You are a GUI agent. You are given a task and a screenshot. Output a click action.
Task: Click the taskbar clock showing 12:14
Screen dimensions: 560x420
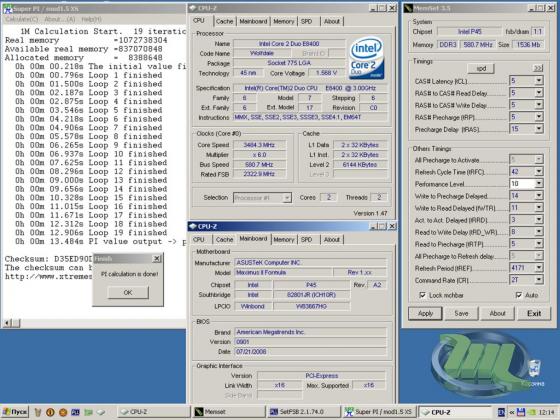point(546,412)
